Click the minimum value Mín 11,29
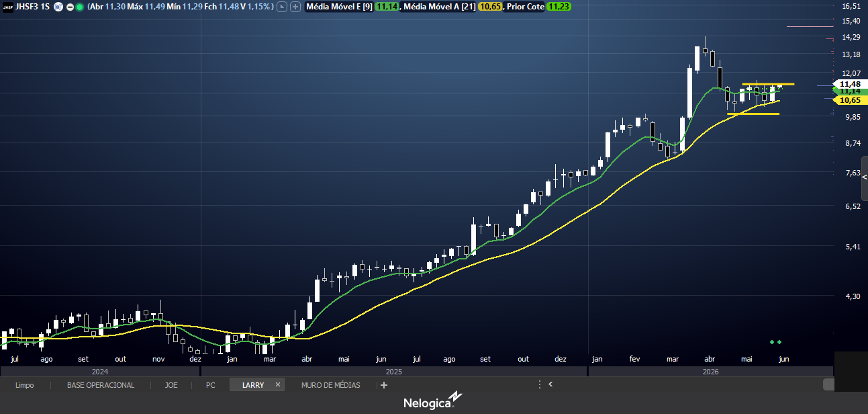868x414 pixels. coord(183,7)
